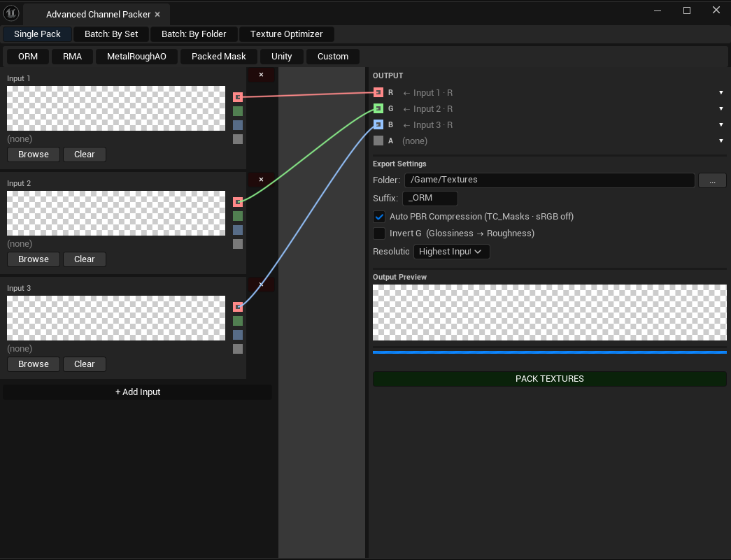
Task: Click the blue progress bar
Action: pyautogui.click(x=550, y=352)
